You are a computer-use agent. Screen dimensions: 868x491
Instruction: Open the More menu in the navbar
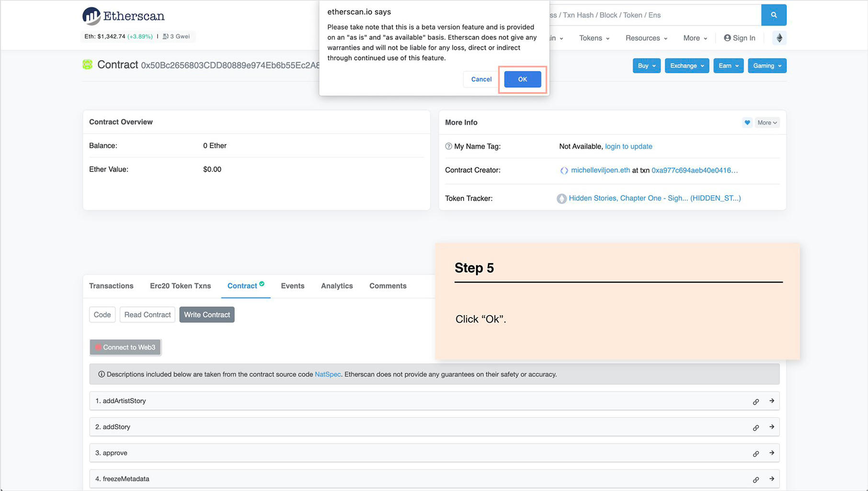(695, 38)
